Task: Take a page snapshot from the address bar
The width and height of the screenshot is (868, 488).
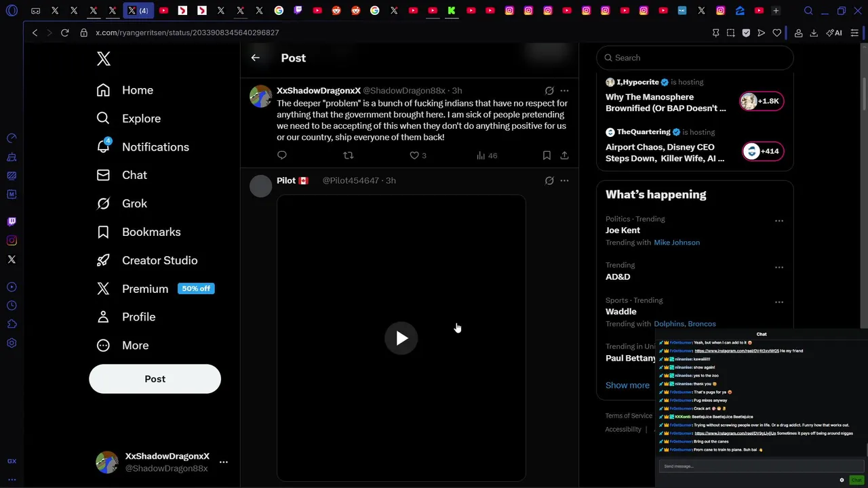Action: click(x=730, y=33)
